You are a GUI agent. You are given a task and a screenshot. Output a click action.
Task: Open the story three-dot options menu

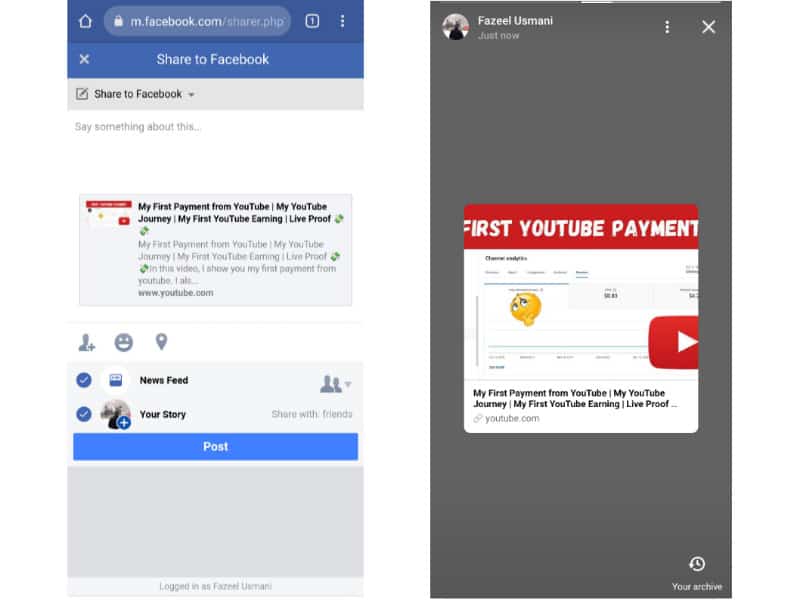pos(667,27)
